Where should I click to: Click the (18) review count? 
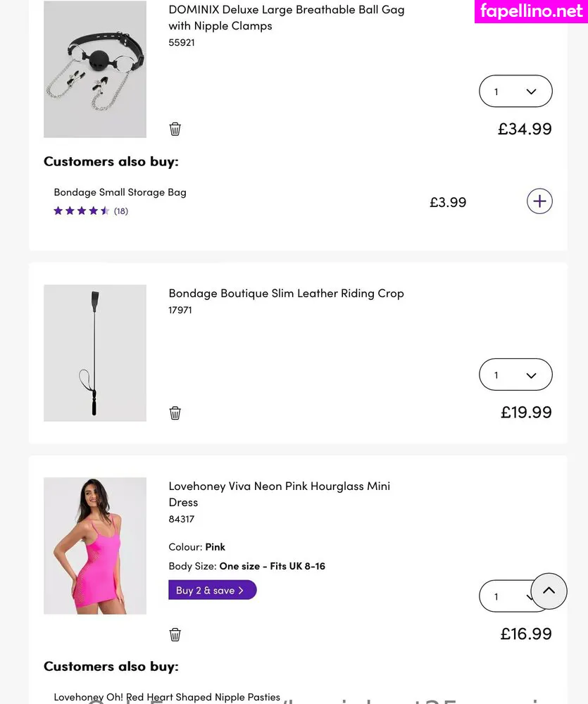(x=121, y=210)
